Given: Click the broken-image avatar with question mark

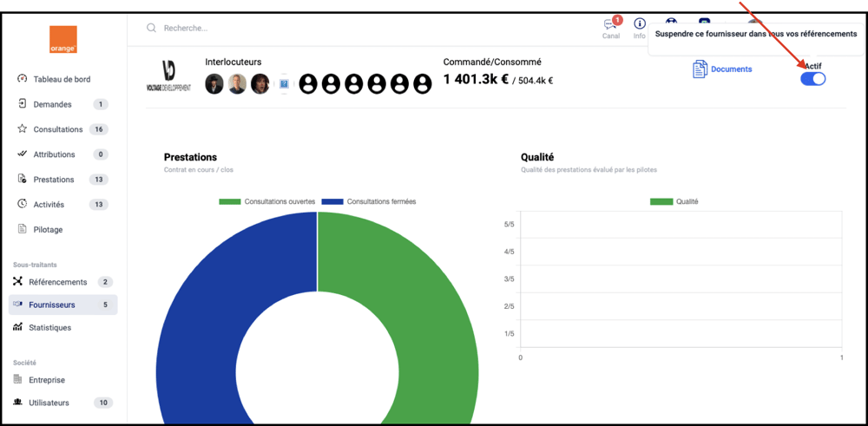Looking at the screenshot, I should tap(284, 84).
